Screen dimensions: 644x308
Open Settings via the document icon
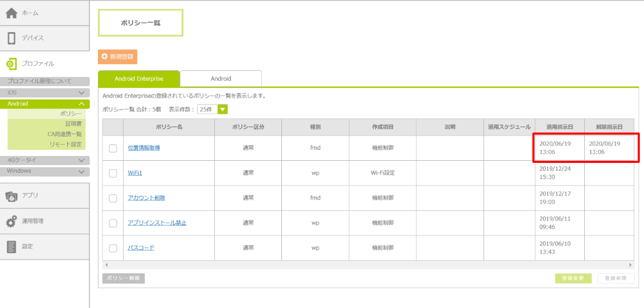[12, 247]
